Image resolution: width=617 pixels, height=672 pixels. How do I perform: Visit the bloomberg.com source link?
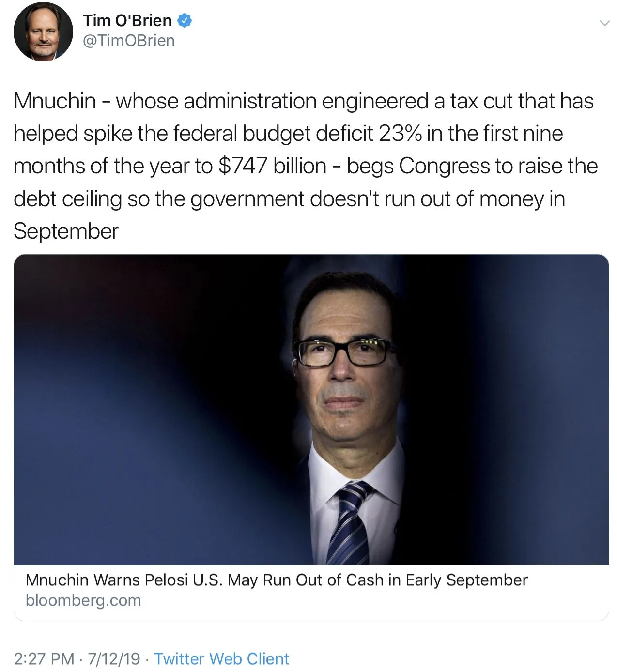click(x=83, y=600)
